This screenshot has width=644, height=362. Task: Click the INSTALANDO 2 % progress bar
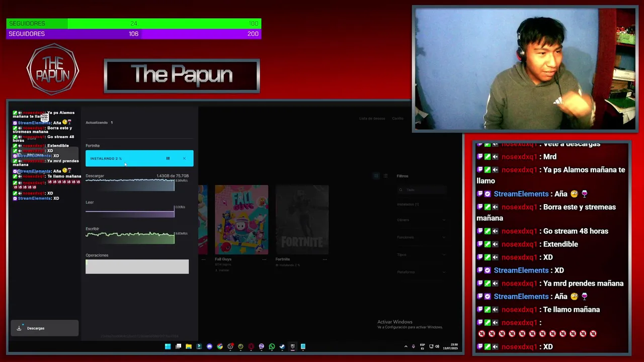click(x=139, y=158)
